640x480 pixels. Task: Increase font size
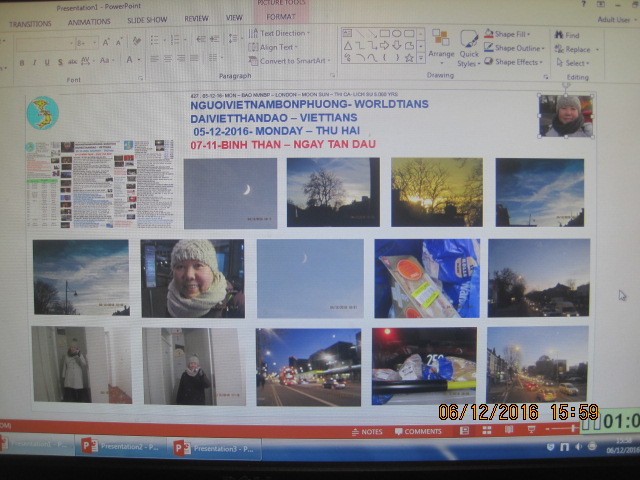(x=106, y=42)
